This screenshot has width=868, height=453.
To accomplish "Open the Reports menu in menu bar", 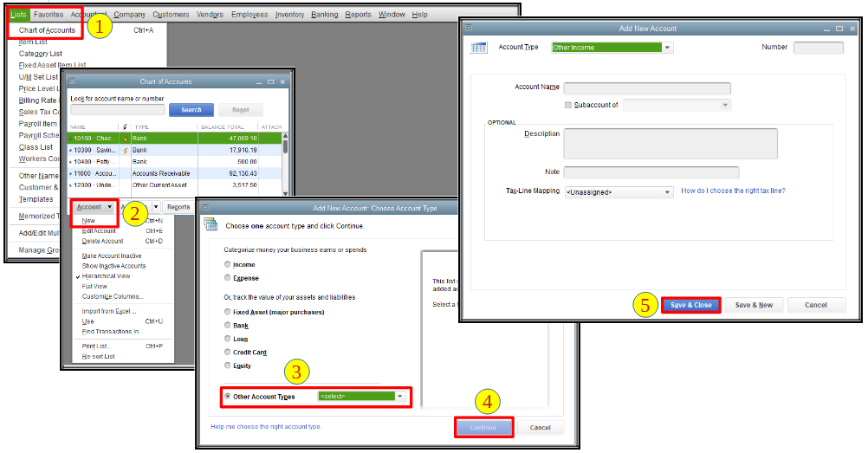I will 358,15.
